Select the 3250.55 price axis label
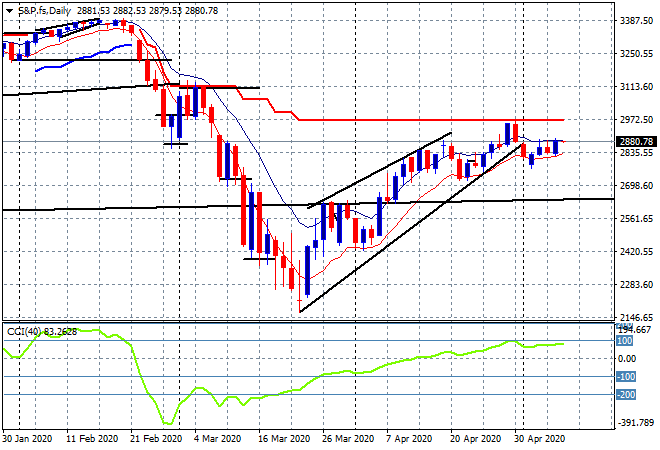Viewport: 660px width, 450px height. point(636,54)
